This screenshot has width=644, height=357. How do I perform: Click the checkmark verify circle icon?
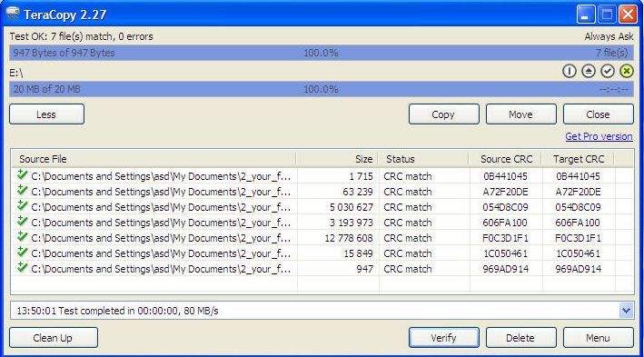608,71
